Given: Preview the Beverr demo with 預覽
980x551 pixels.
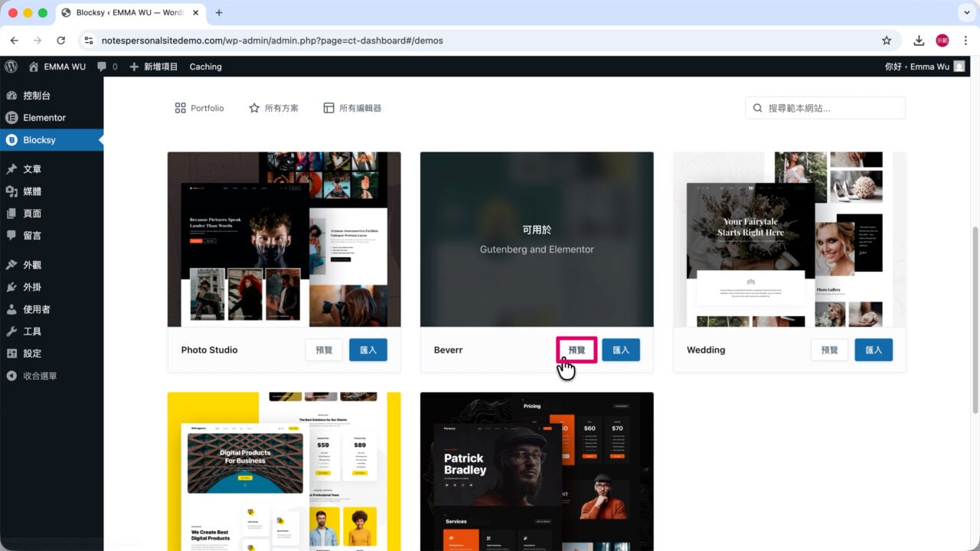Looking at the screenshot, I should pos(577,350).
